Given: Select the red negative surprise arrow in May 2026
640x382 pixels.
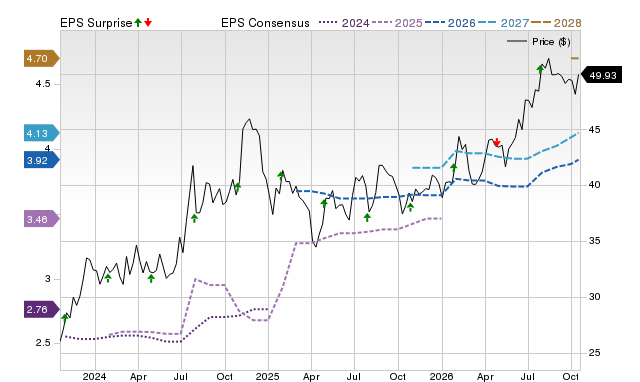Looking at the screenshot, I should point(497,142).
